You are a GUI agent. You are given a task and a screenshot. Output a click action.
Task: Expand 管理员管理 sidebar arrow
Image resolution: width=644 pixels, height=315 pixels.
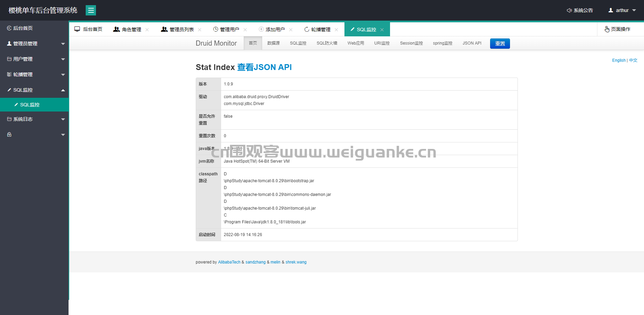[x=63, y=44]
